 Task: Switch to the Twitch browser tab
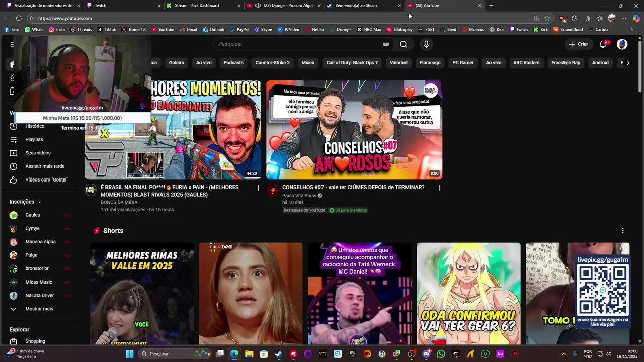[123, 6]
